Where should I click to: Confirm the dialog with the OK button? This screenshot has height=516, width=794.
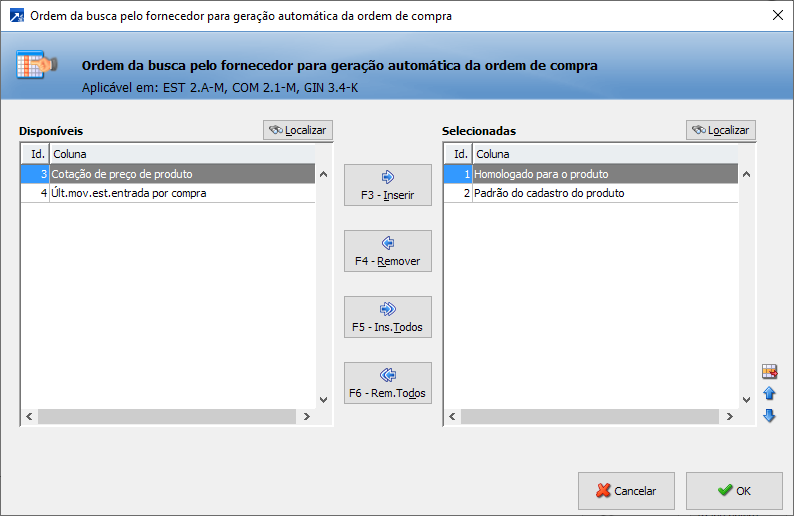[x=734, y=491]
